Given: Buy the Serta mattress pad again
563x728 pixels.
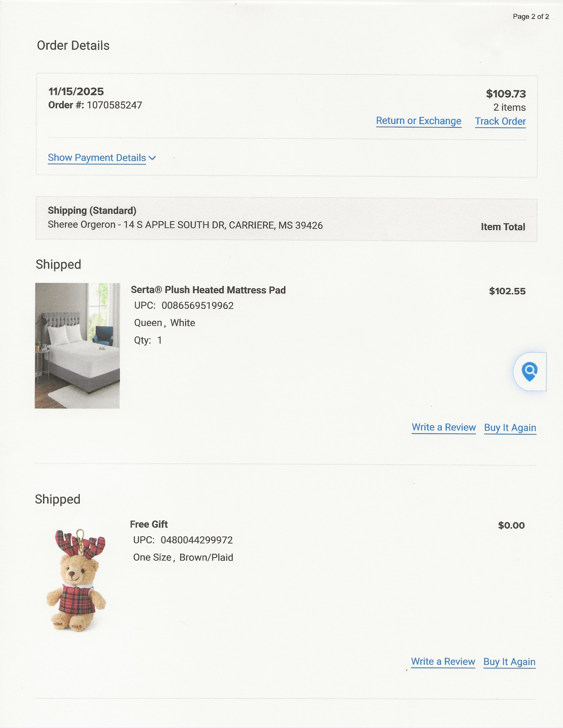Looking at the screenshot, I should click(x=510, y=428).
